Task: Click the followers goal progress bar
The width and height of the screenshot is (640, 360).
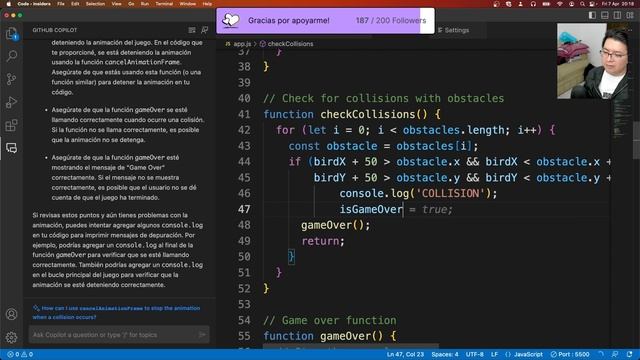Action: [325, 20]
